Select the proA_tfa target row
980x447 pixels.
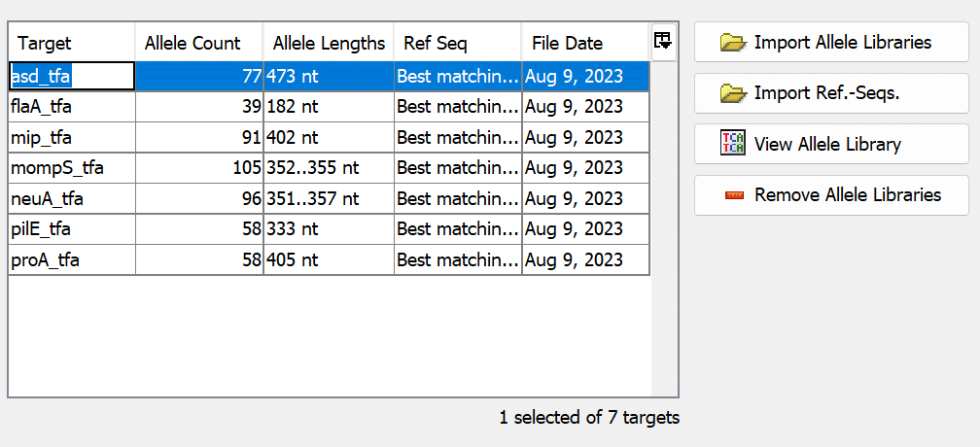pos(47,260)
